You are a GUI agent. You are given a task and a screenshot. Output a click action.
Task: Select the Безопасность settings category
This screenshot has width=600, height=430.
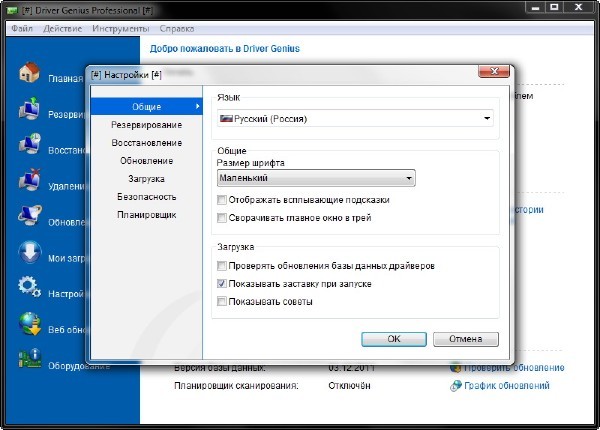coord(147,197)
